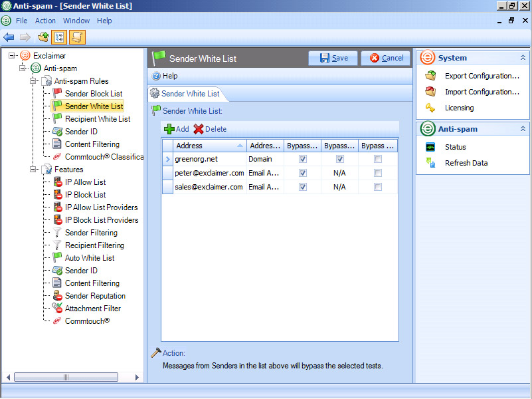Viewport: 532px width, 399px height.
Task: Check last Bypass checkbox for peter@exclaimer.com
Action: tap(378, 173)
